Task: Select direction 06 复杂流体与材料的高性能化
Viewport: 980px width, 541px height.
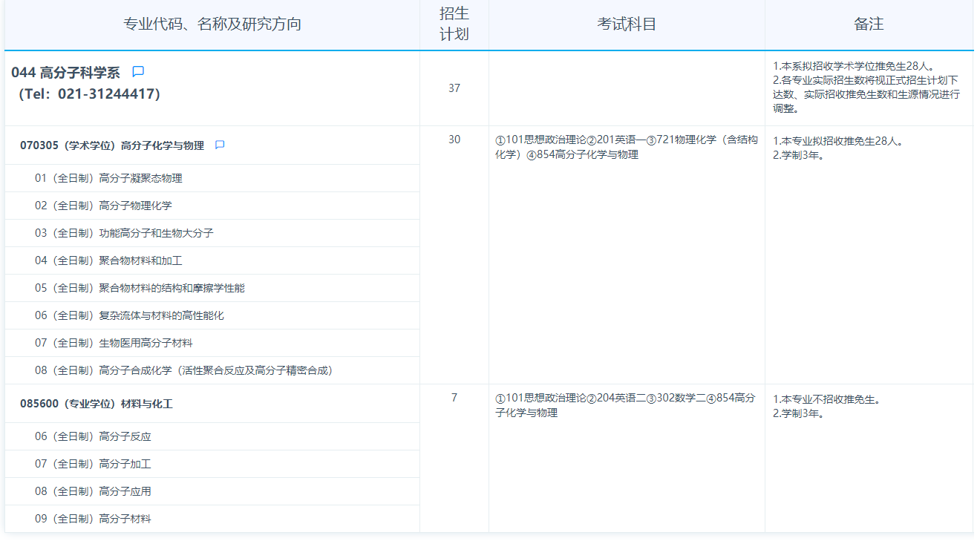Action: pyautogui.click(x=129, y=315)
